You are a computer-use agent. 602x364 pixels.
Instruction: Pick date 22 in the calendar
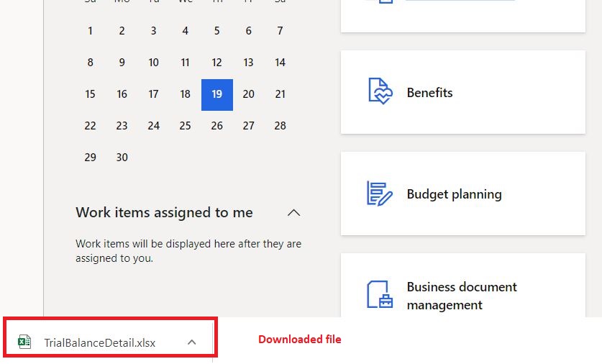click(x=90, y=126)
